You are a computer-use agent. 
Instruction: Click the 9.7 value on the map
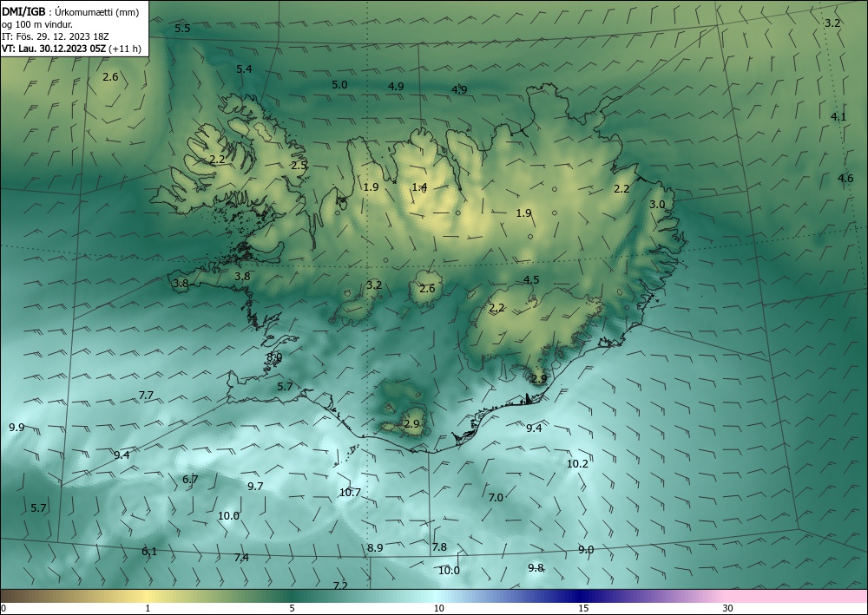pyautogui.click(x=255, y=486)
